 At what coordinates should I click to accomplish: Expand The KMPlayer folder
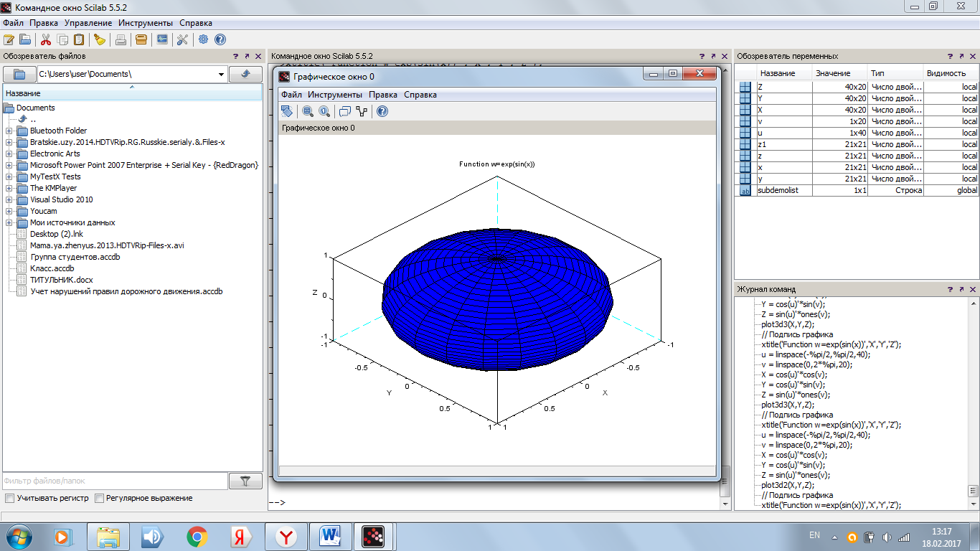[9, 188]
